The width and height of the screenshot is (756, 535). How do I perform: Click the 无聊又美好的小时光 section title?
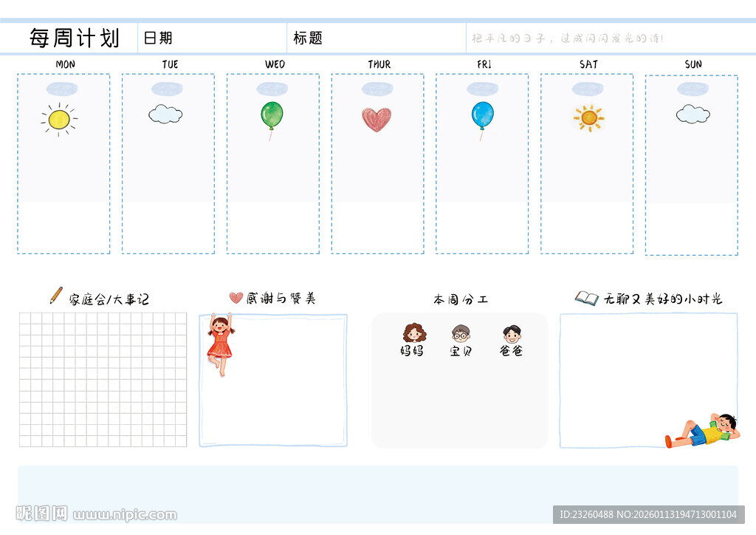[663, 299]
